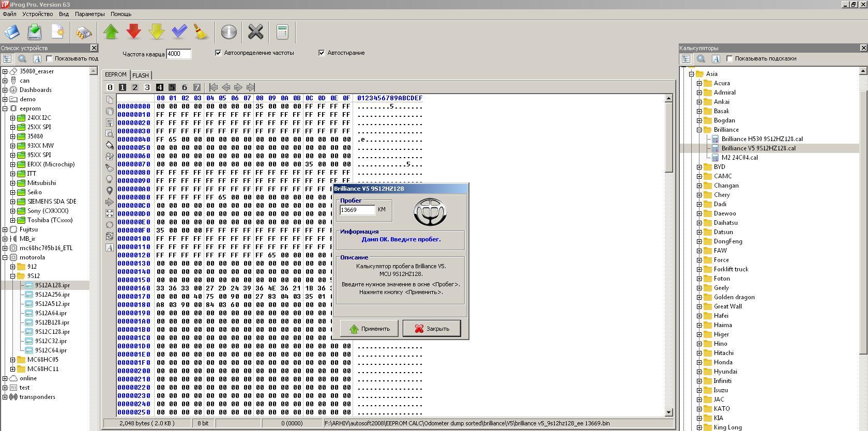Open the Файл menu
Viewport: 868px width, 431px height.
pos(9,14)
